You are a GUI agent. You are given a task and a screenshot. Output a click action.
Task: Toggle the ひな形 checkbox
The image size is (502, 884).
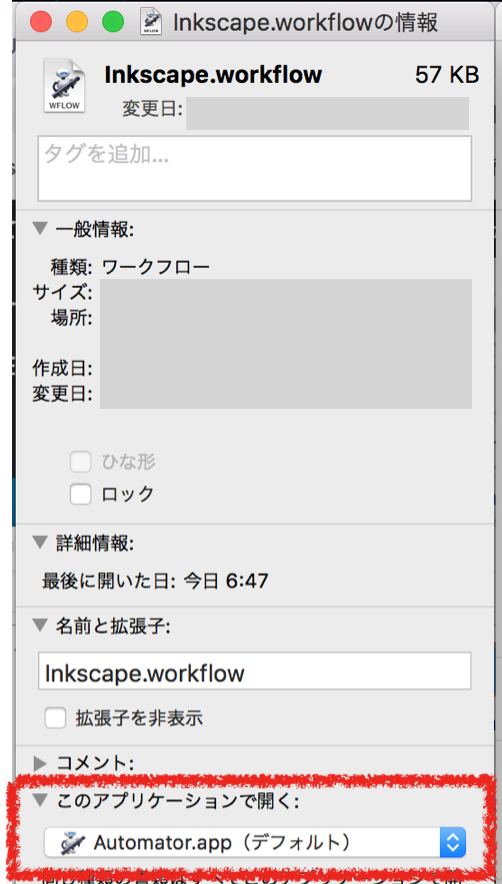tap(81, 462)
